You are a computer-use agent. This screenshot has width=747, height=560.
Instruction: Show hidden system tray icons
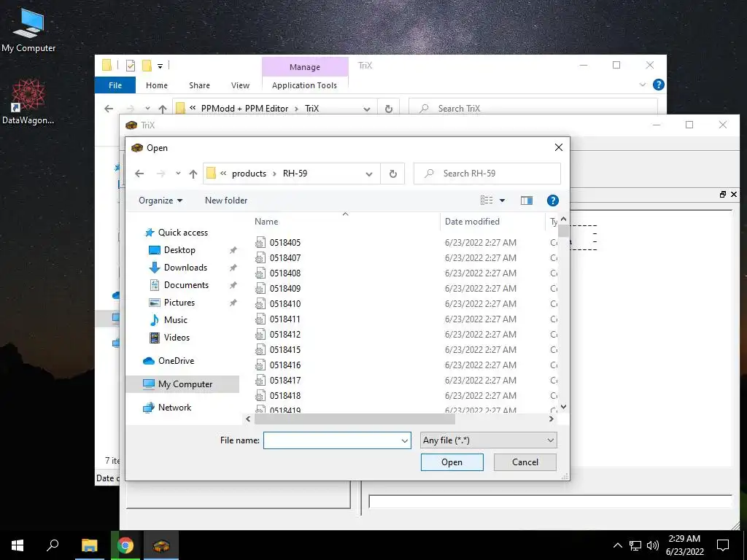point(617,545)
